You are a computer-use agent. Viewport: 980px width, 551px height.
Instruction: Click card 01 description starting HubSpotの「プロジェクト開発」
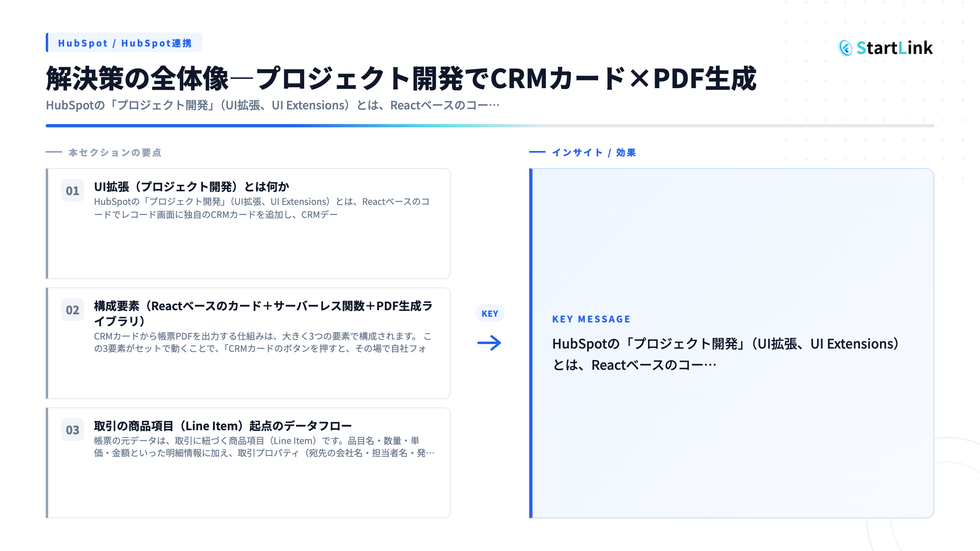262,208
